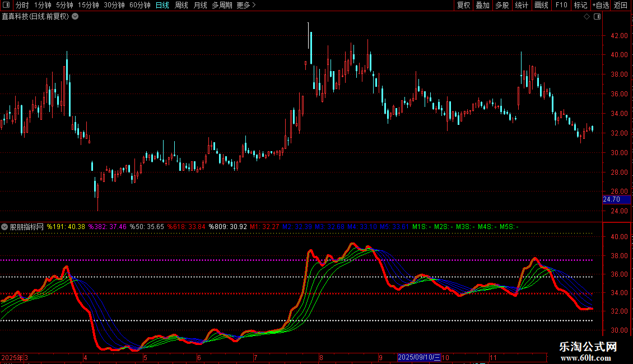This screenshot has height=364, width=633.
Task: Click the diamond marker icon
Action: [x=587, y=17]
